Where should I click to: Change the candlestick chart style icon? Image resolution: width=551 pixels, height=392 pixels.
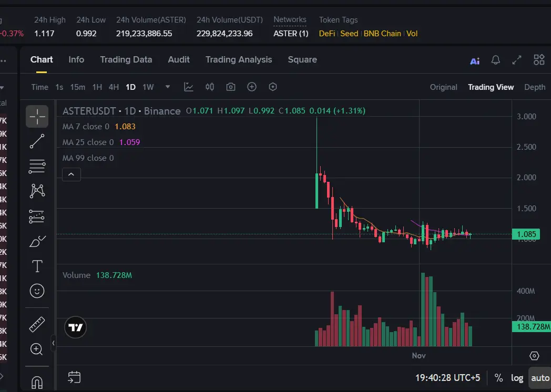click(210, 87)
